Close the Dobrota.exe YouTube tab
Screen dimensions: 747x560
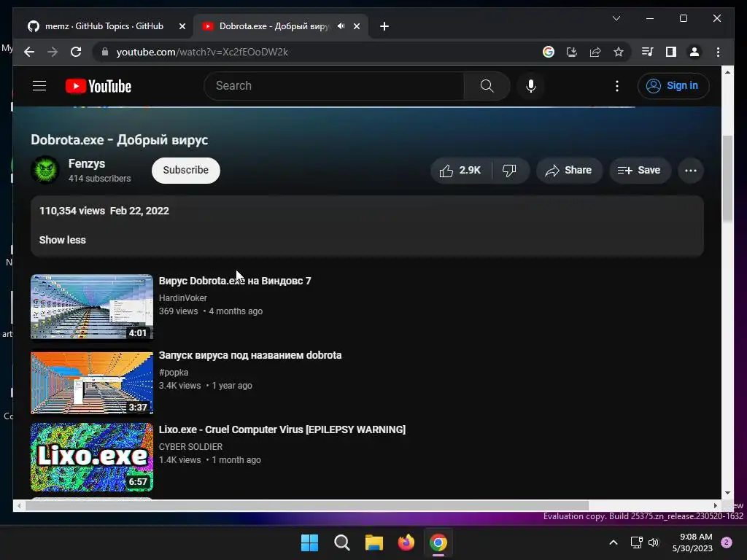pos(356,26)
